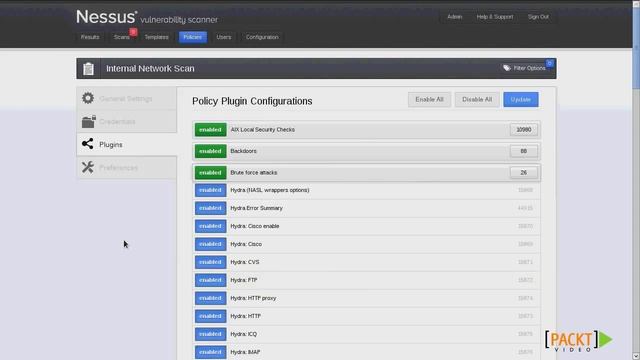
Task: Click the page vertical scrollbar thumb
Action: [636, 47]
